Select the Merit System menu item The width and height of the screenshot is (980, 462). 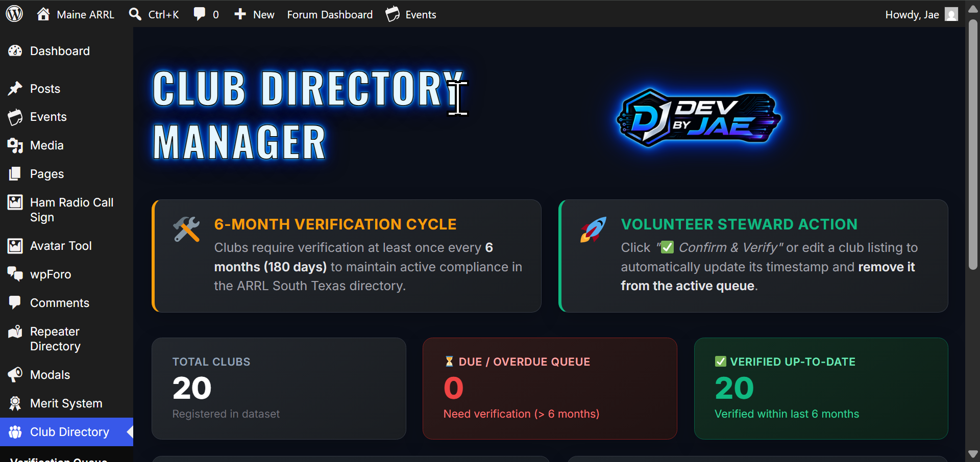[x=66, y=403]
